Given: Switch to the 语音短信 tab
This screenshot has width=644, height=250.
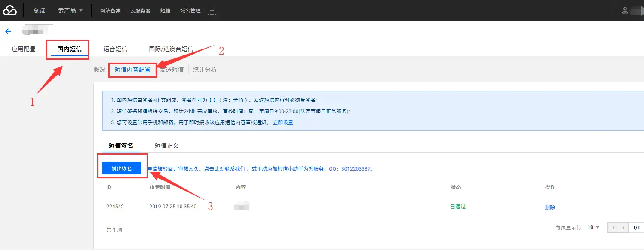Looking at the screenshot, I should pos(115,49).
